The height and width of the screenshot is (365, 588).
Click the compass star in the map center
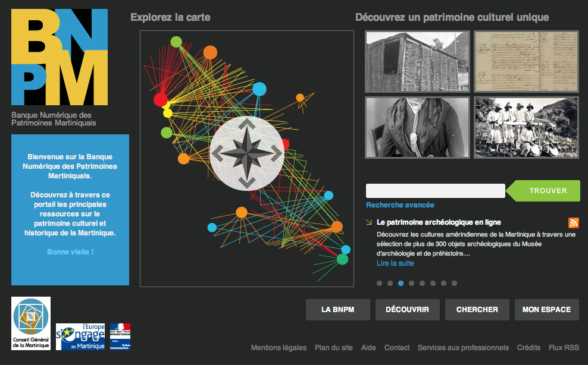coord(247,153)
